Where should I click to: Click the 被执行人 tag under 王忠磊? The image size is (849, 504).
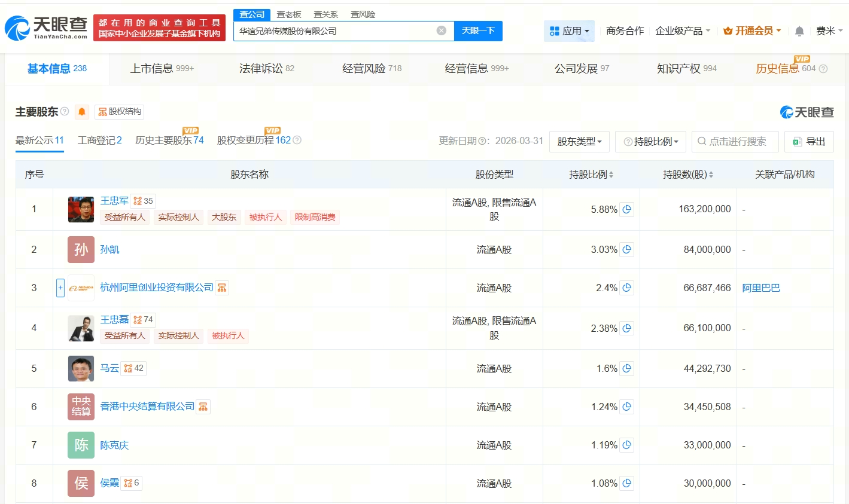click(228, 336)
